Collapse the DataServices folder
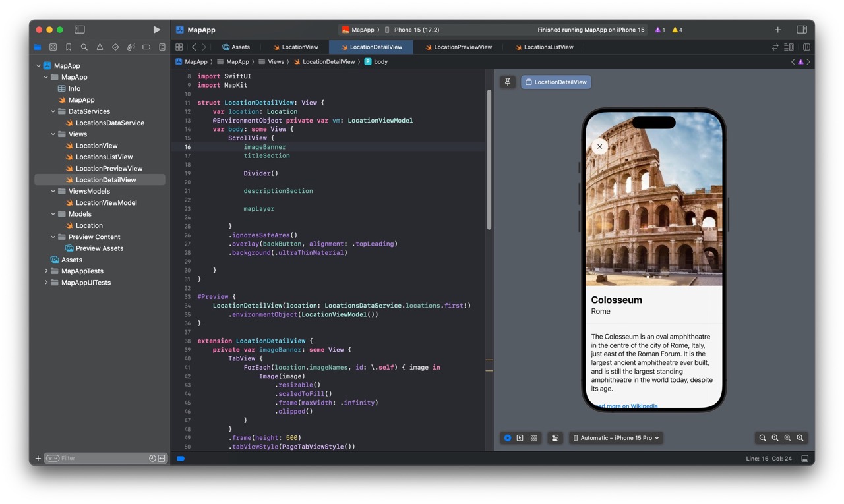Image resolution: width=844 pixels, height=504 pixels. [53, 111]
